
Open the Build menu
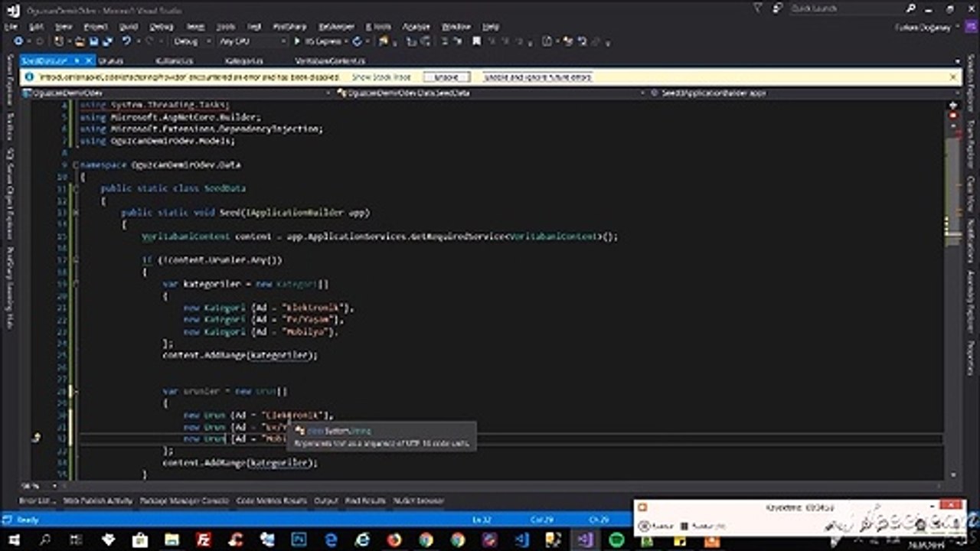(x=128, y=27)
